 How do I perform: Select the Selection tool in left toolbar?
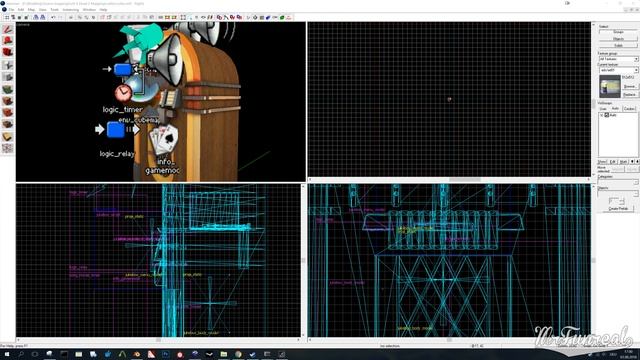click(x=7, y=29)
